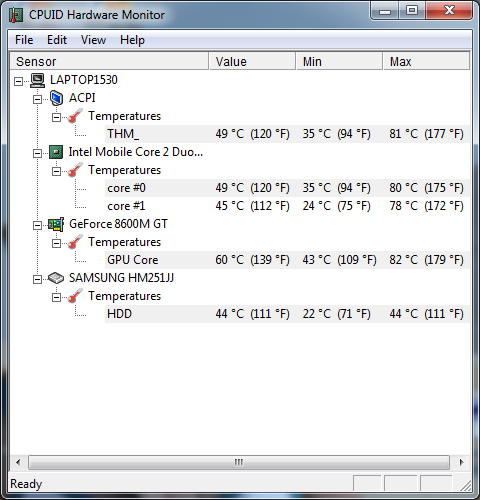This screenshot has width=480, height=500.
Task: Click the horizontal scrollbar left arrow
Action: pyautogui.click(x=18, y=463)
